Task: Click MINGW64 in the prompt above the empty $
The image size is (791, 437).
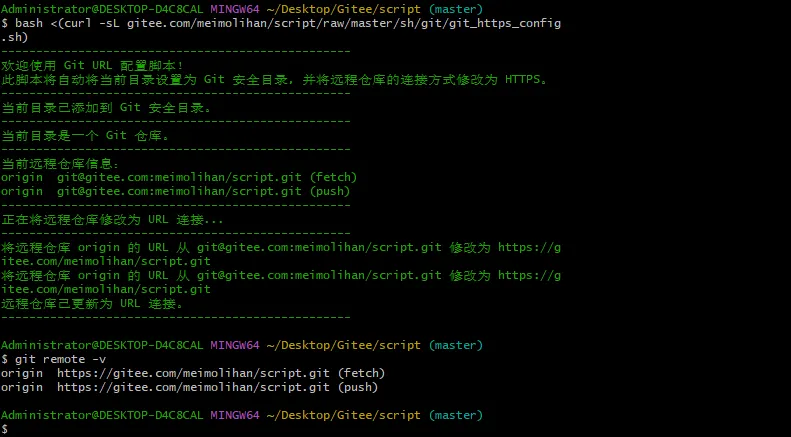Action: (x=236, y=414)
